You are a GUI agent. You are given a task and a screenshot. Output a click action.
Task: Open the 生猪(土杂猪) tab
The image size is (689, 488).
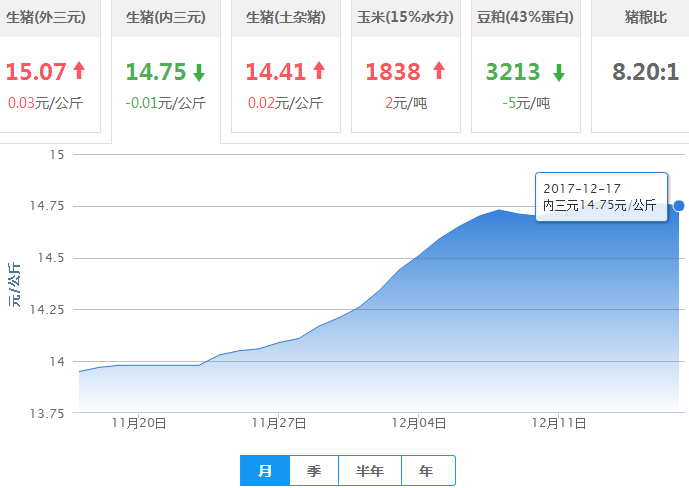pos(286,19)
